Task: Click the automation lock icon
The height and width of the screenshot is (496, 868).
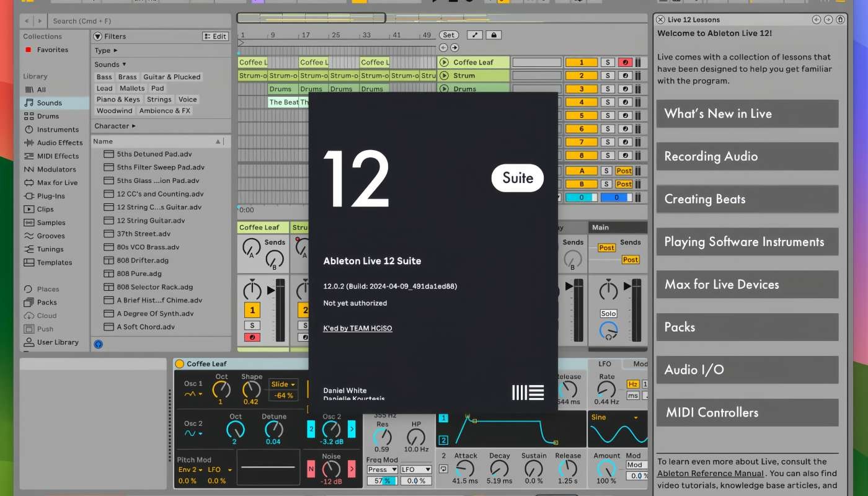Action: [x=494, y=35]
